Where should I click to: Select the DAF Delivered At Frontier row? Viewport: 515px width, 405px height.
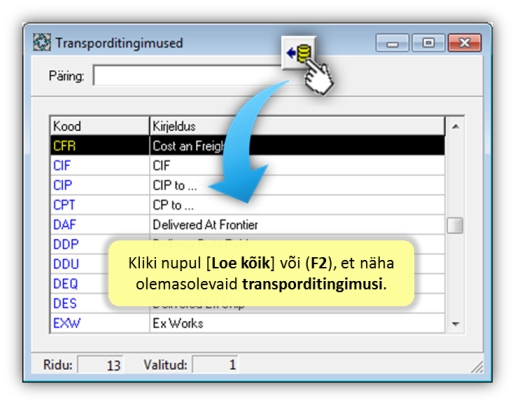pos(247,224)
